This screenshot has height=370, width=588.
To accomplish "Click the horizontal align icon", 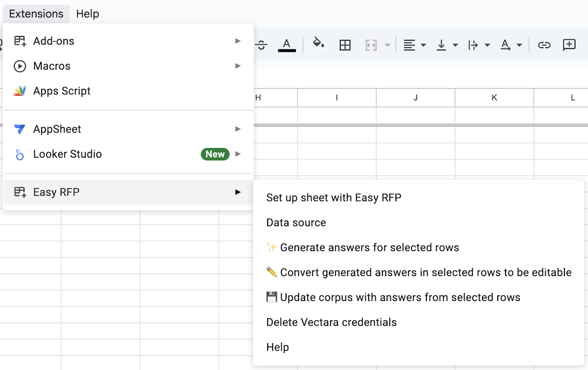I will point(409,45).
